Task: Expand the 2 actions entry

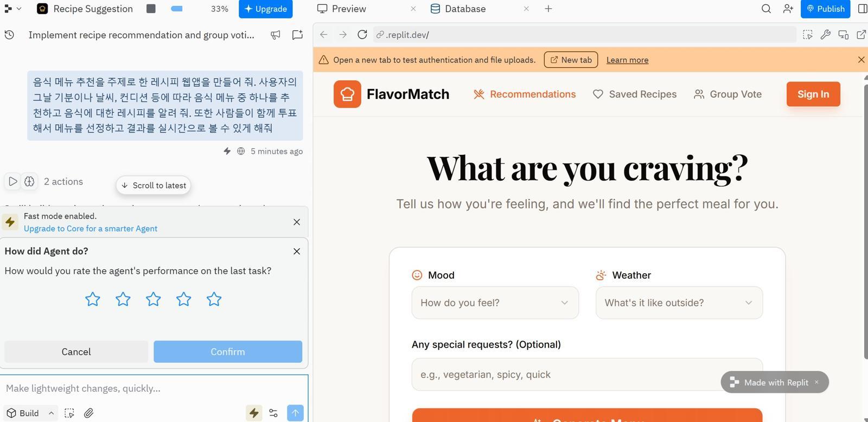Action: (x=63, y=181)
